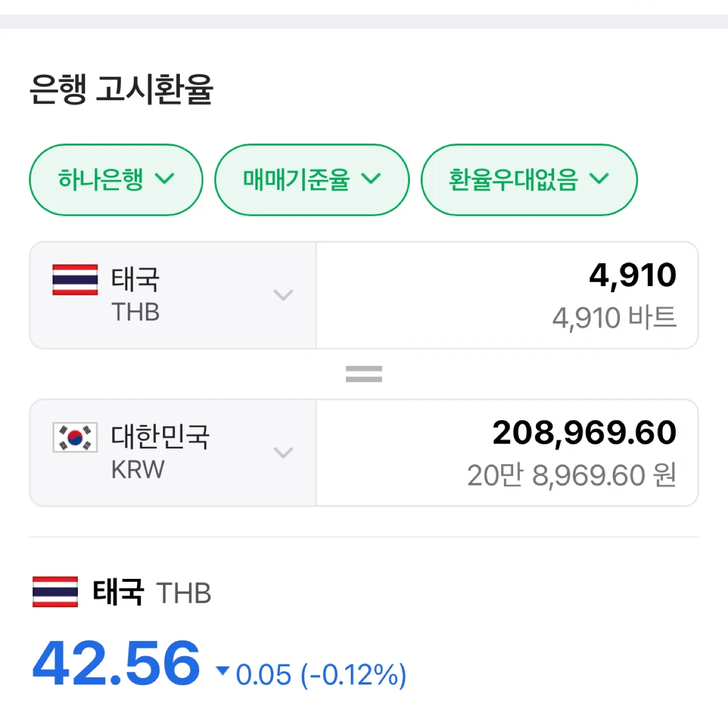Click the 42.56 exchange rate value
Viewport: 728px width, 728px height.
point(116,663)
